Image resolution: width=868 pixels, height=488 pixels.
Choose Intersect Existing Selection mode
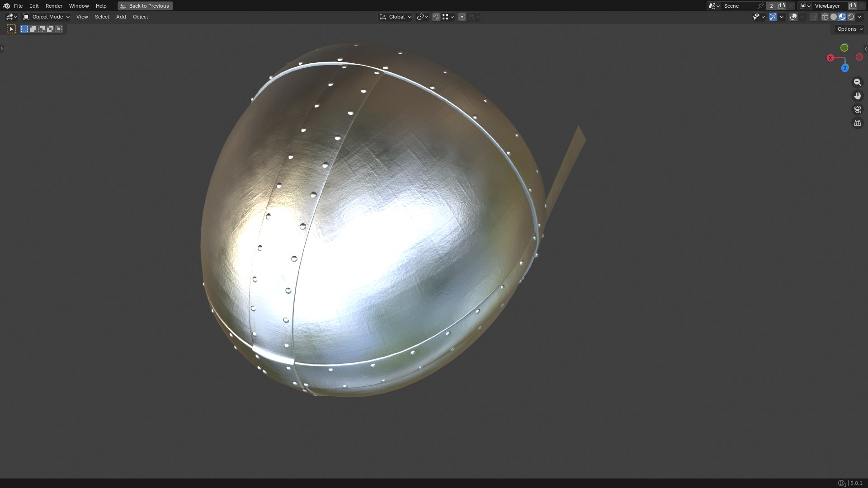click(x=59, y=29)
